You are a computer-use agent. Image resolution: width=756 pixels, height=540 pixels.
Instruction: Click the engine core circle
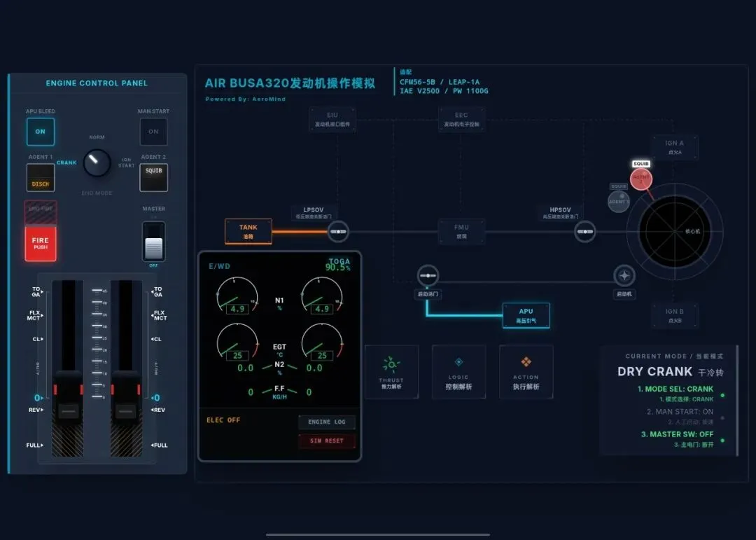(675, 232)
